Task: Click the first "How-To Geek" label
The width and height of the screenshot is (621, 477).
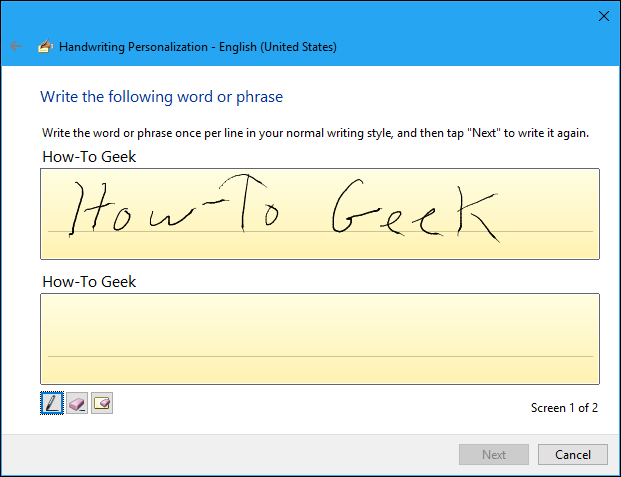Action: (x=89, y=156)
